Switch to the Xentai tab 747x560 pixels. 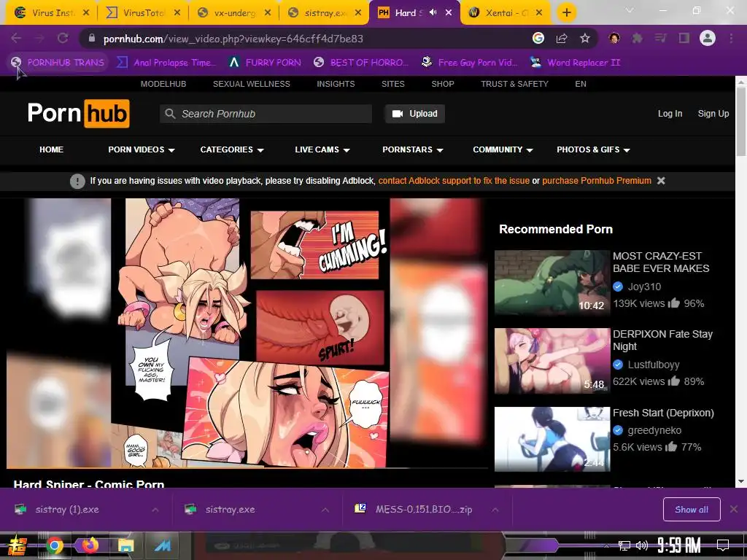(x=506, y=13)
